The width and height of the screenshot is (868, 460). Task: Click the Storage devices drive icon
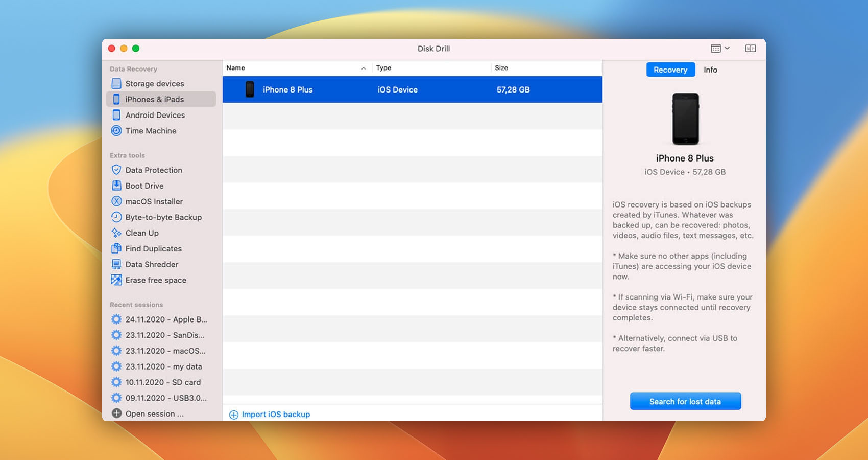116,83
